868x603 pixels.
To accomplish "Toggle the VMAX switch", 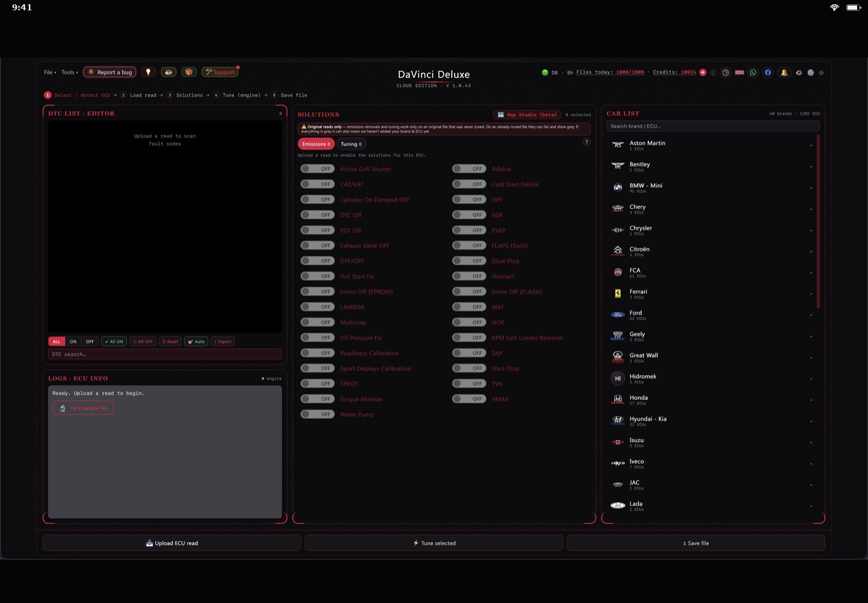I will point(469,399).
